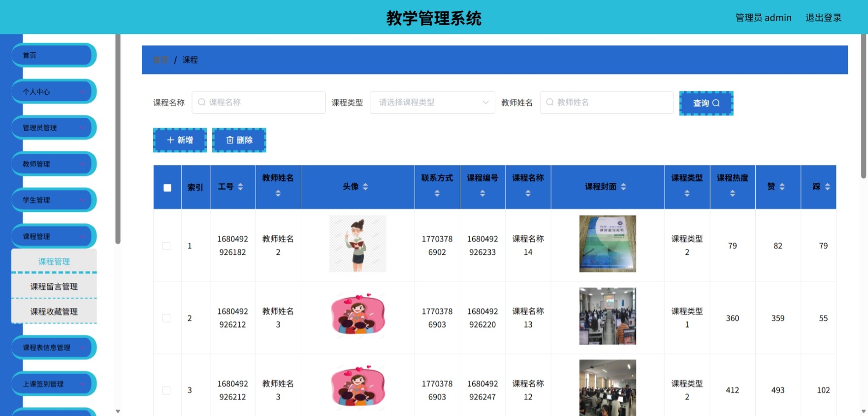This screenshot has width=868, height=416.
Task: Click the contact number 1770378 6902
Action: click(437, 245)
